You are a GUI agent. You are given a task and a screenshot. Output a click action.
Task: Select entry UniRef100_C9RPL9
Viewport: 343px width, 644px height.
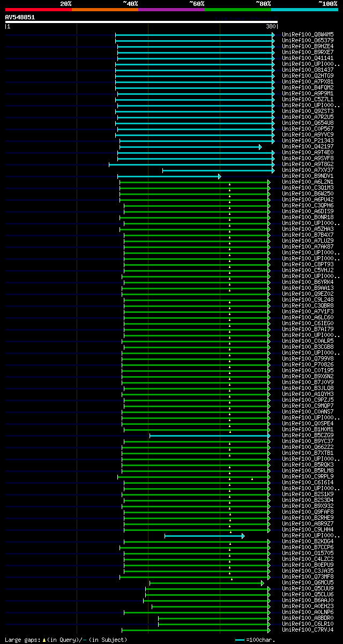308,476
